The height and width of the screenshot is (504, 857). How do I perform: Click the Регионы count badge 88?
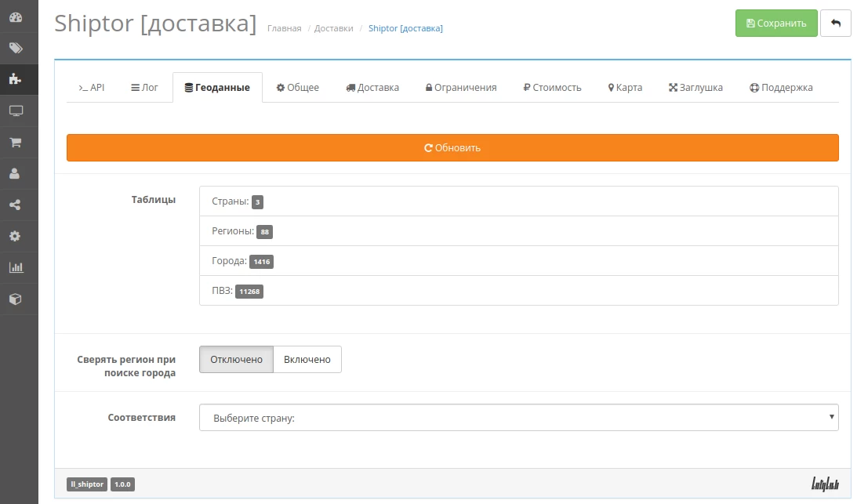pyautogui.click(x=264, y=232)
